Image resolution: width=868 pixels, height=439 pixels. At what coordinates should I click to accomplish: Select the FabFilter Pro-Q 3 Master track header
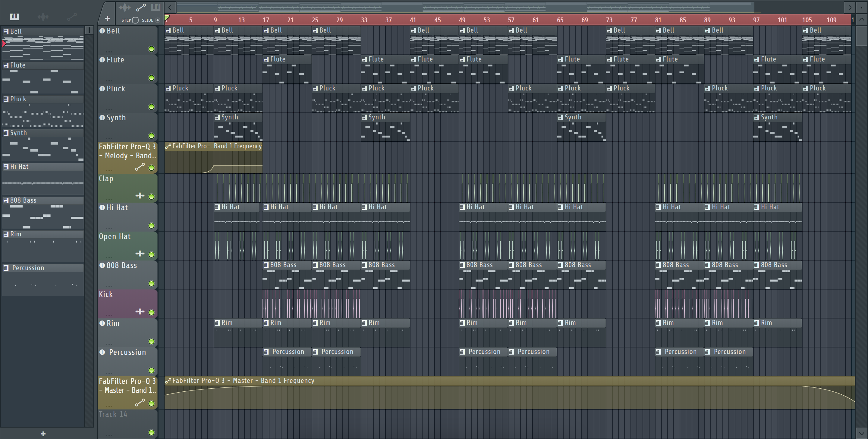click(127, 392)
